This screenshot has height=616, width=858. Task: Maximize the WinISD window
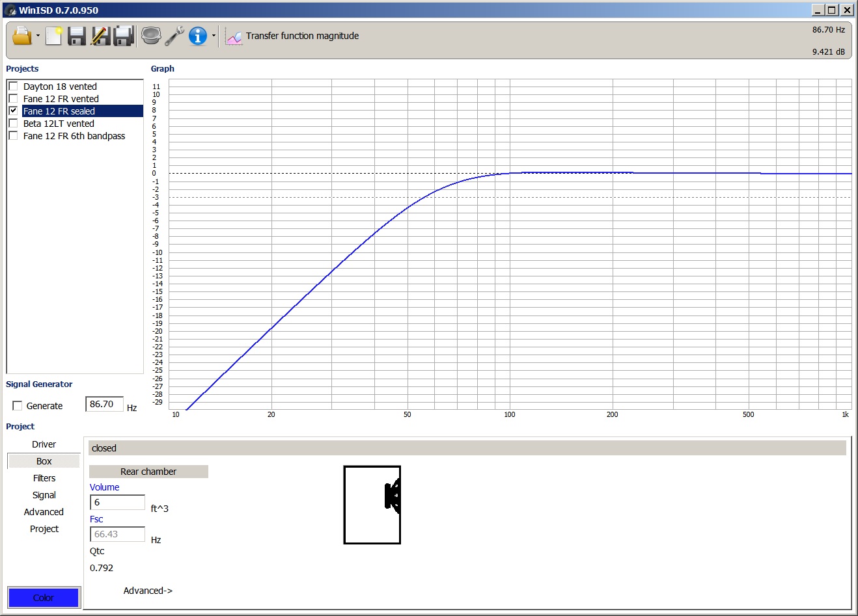832,10
